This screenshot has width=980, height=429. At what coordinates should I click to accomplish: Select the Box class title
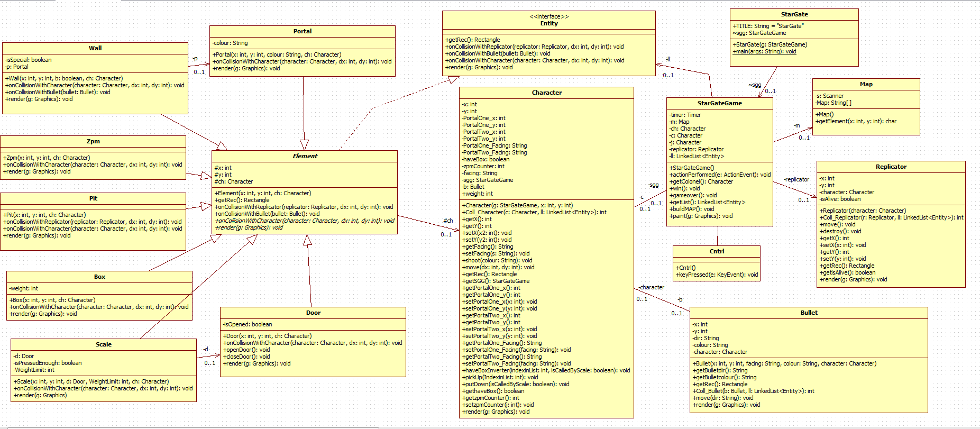click(x=99, y=277)
